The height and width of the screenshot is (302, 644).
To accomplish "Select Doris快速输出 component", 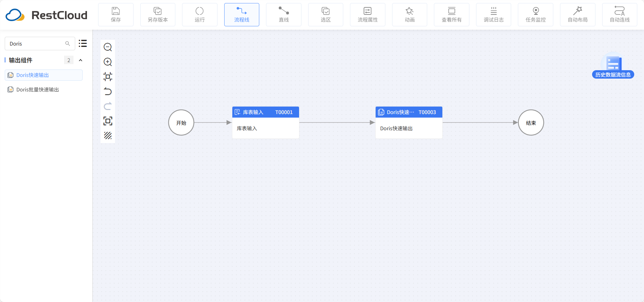I will click(43, 75).
